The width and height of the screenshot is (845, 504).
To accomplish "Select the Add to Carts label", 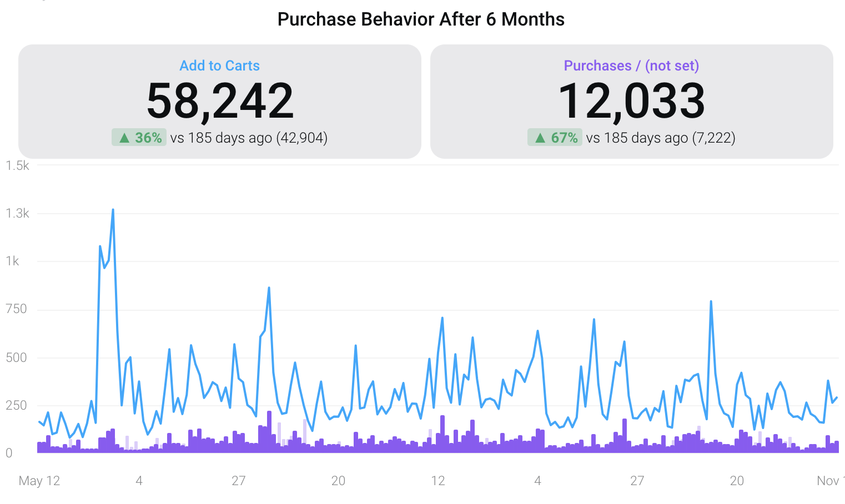I will [x=220, y=65].
